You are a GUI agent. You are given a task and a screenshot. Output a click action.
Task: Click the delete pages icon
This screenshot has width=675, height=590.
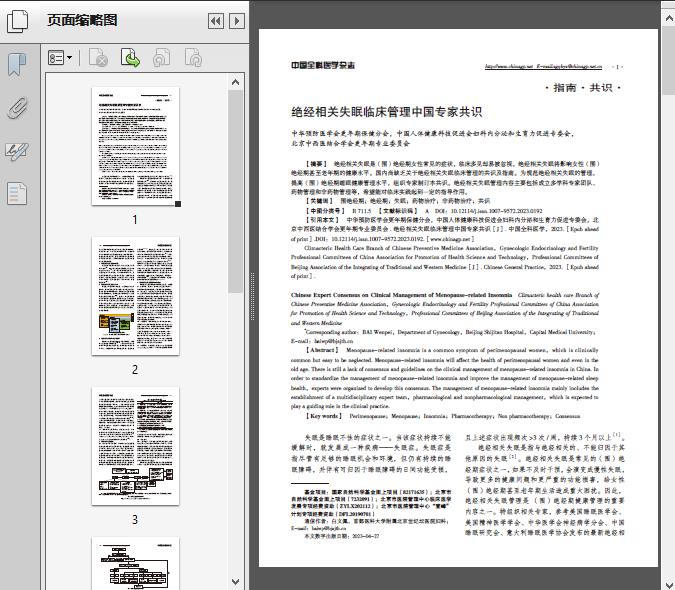(98, 58)
